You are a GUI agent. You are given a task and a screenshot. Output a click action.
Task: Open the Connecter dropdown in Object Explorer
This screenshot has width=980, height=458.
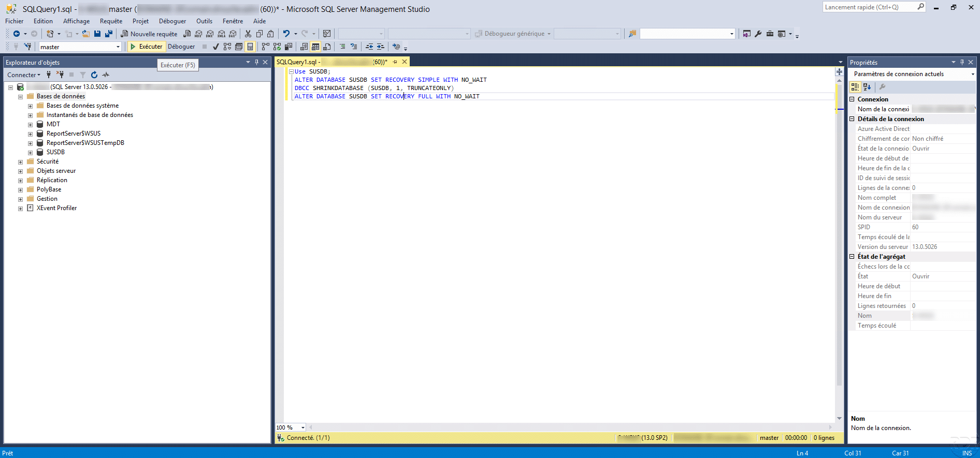(x=23, y=75)
